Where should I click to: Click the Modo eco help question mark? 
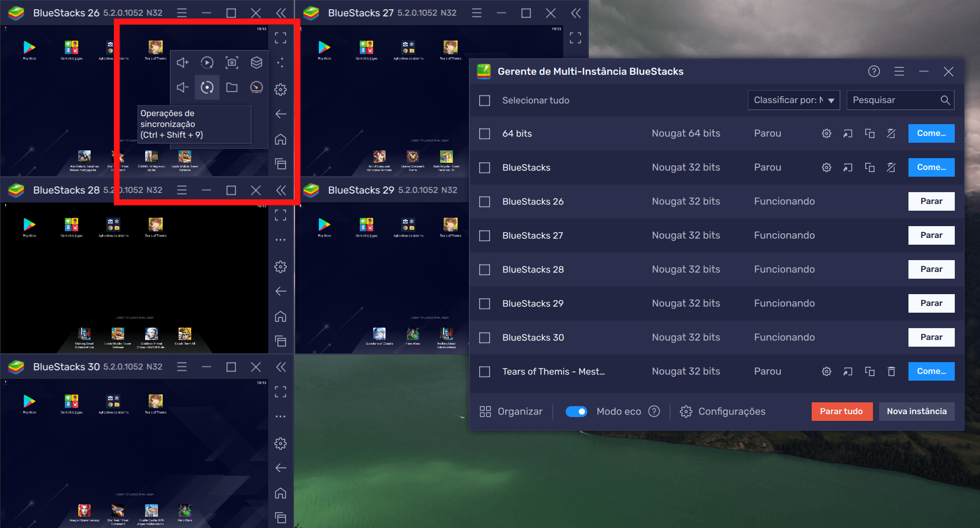[x=654, y=412]
